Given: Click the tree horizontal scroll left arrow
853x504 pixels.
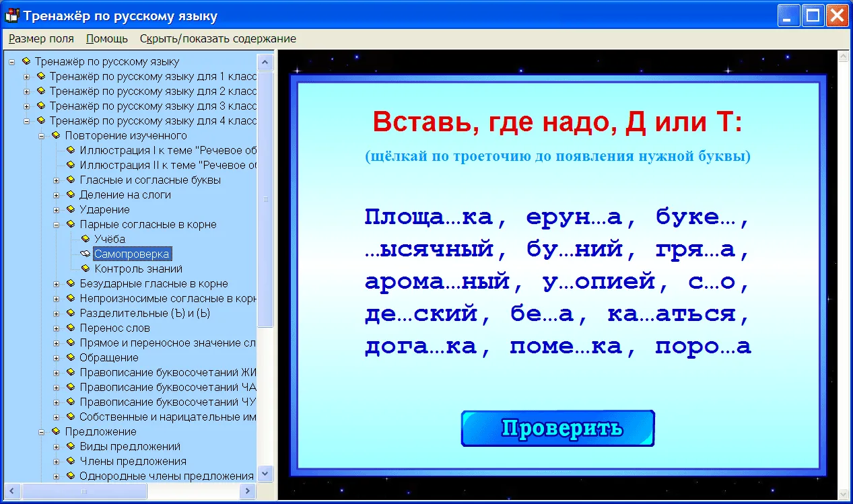Looking at the screenshot, I should [x=13, y=492].
